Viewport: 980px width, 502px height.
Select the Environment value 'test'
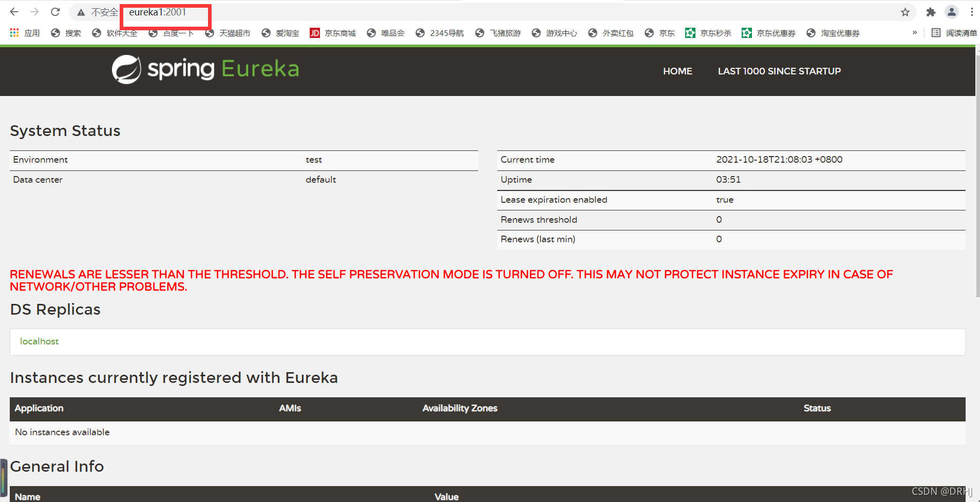pos(314,160)
